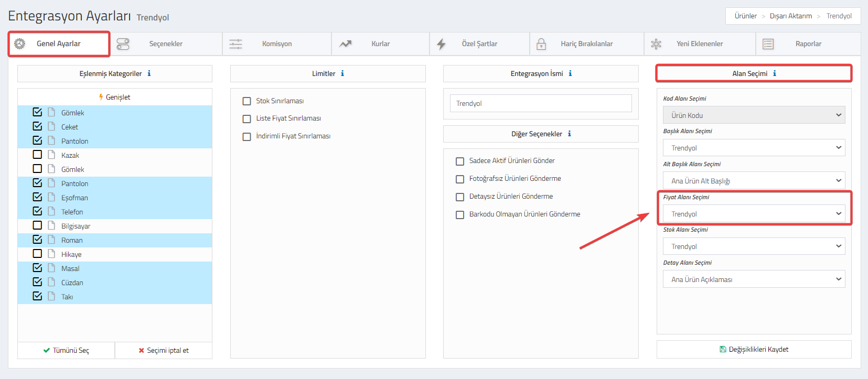Click the document icon beside Hikaye

click(51, 254)
